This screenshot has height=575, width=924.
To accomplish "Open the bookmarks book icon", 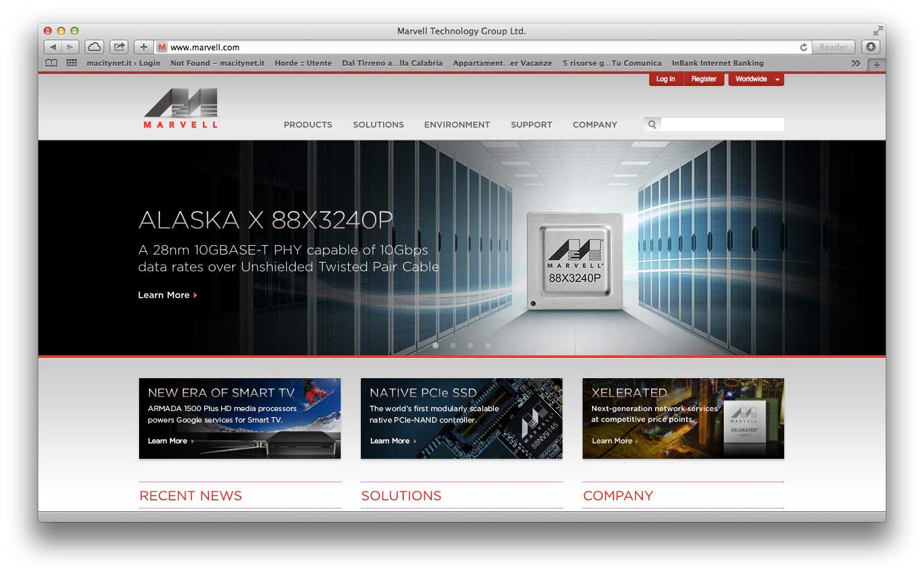I will coord(51,63).
